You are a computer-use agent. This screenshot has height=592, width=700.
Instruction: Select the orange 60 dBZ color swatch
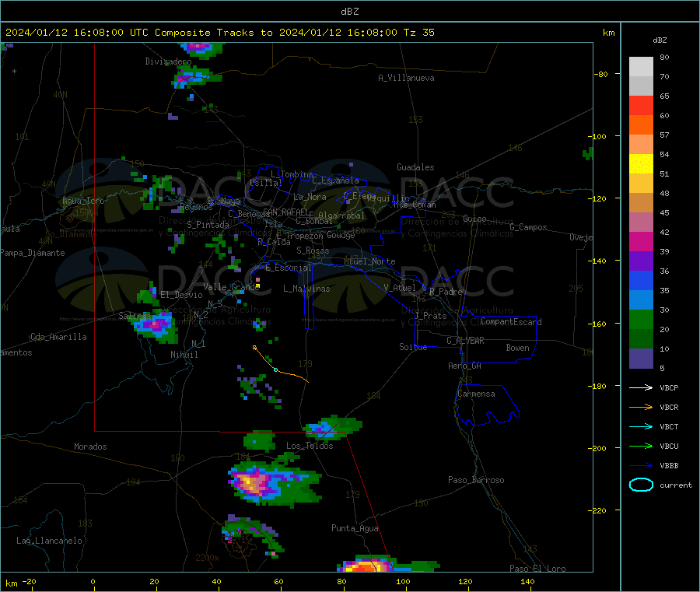coord(641,125)
